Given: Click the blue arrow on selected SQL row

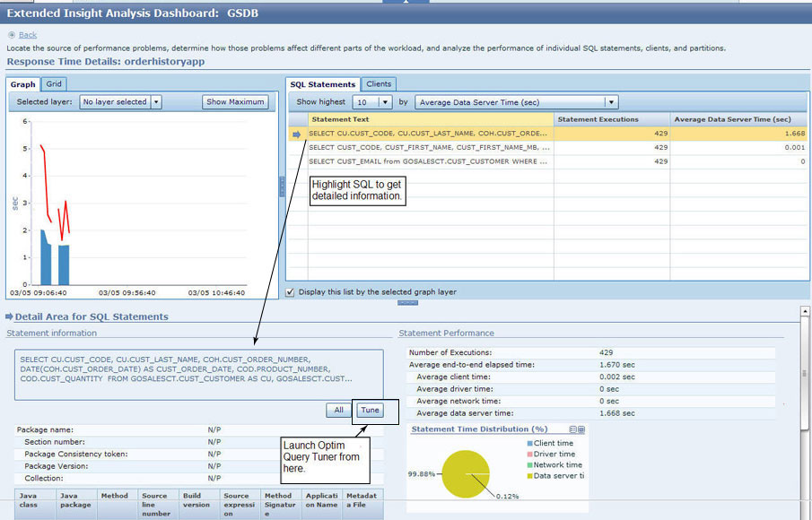Looking at the screenshot, I should pyautogui.click(x=297, y=134).
